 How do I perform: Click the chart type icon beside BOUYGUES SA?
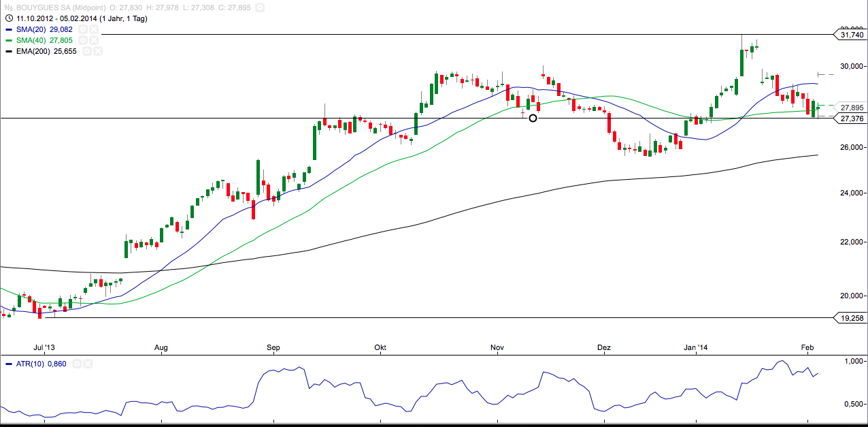pos(8,7)
